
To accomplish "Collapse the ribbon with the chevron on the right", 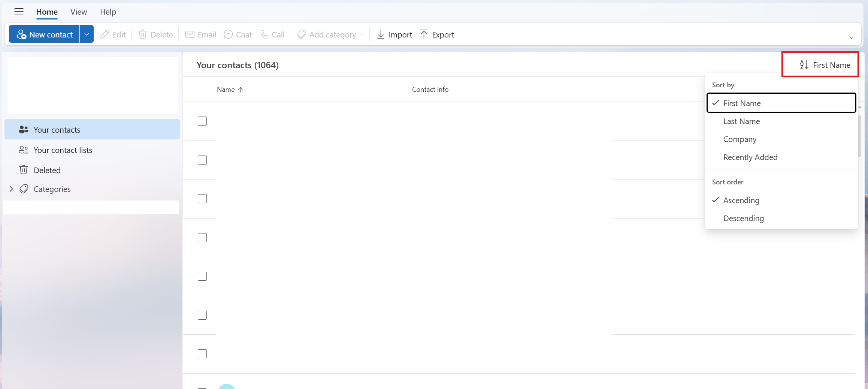I will tap(852, 37).
